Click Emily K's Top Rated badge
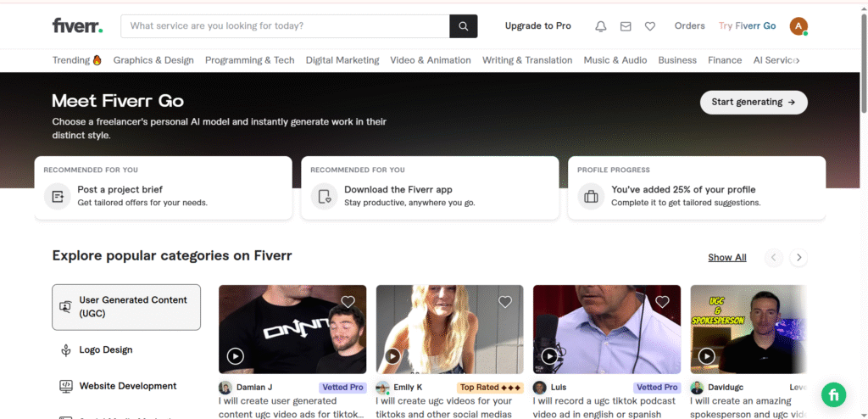This screenshot has width=868, height=419. coord(491,388)
